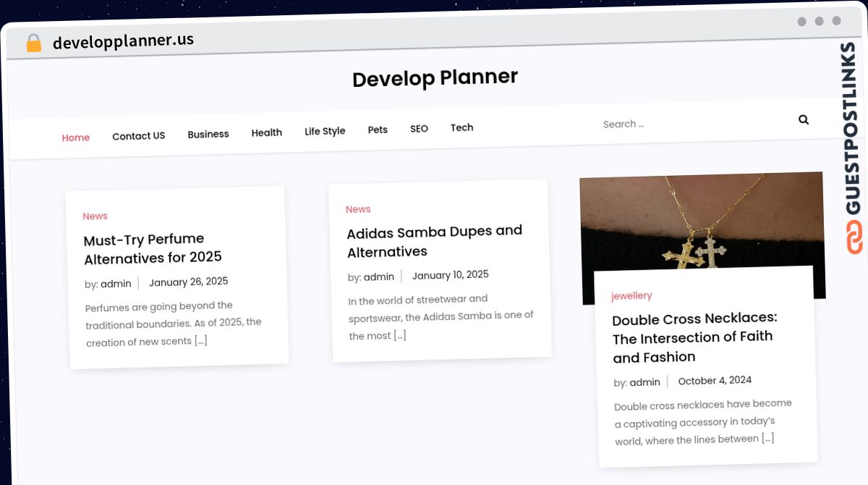Open the Adidas Samba Dupes article

pyautogui.click(x=435, y=241)
